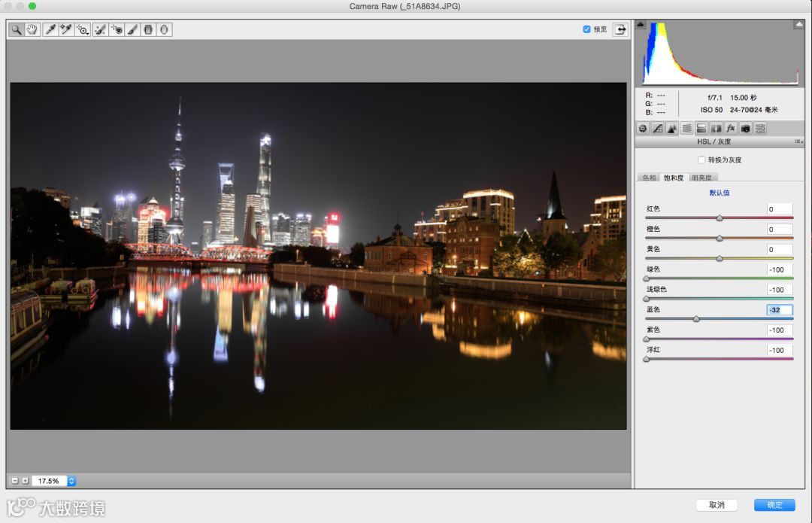Click the 蓝色 value field showing -32
812x523 pixels.
780,310
